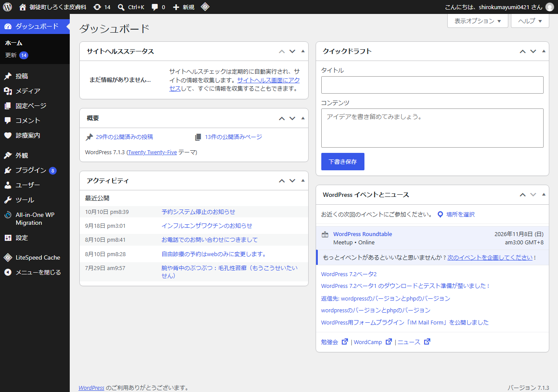
Task: Open the WordPress Roundtable event
Action: pyautogui.click(x=363, y=234)
